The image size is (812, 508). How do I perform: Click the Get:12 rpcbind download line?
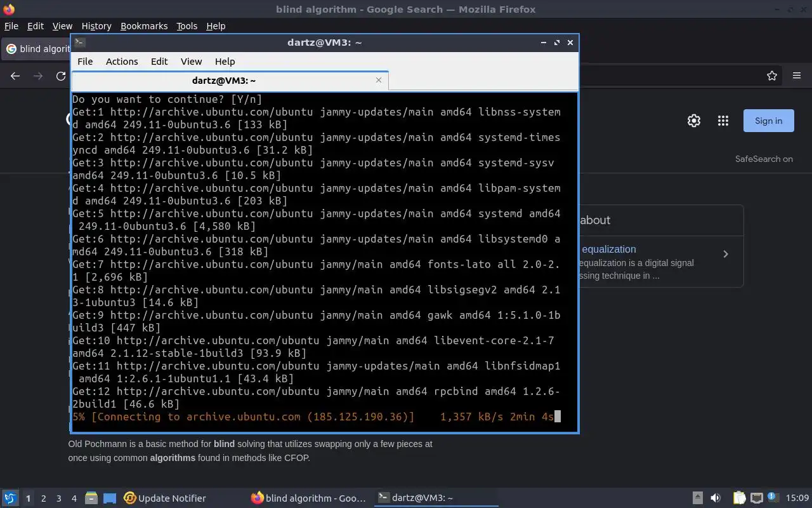316,398
